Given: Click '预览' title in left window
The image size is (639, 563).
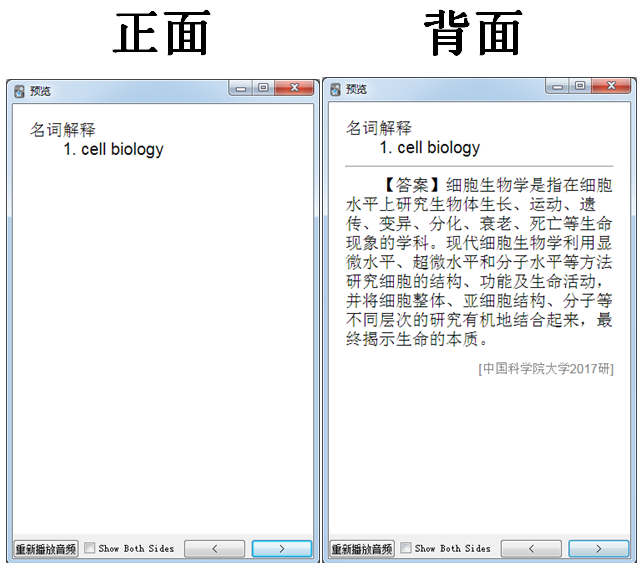Looking at the screenshot, I should click(40, 91).
